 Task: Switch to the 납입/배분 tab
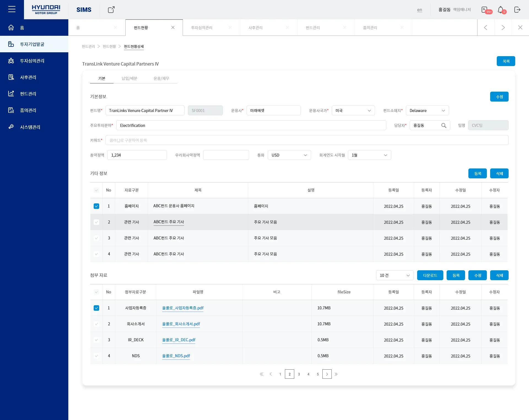click(x=129, y=78)
